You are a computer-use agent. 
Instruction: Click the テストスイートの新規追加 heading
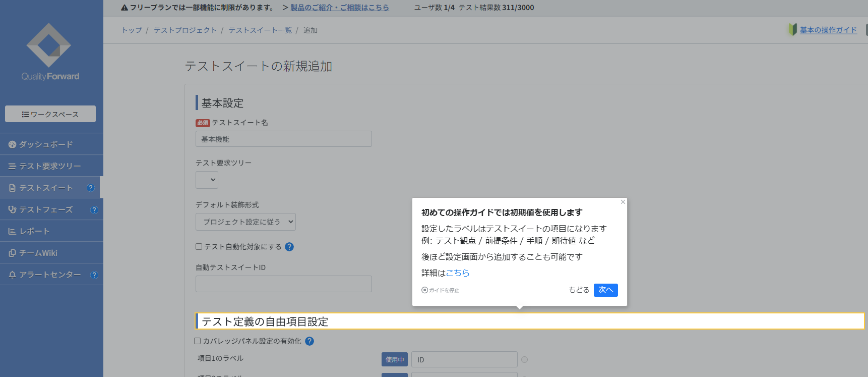pos(259,66)
